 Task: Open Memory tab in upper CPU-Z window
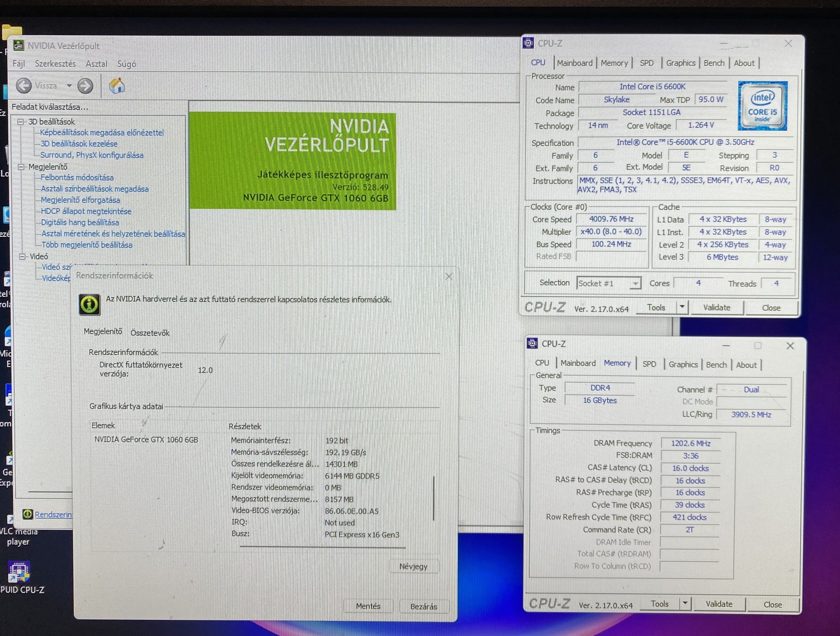click(614, 63)
